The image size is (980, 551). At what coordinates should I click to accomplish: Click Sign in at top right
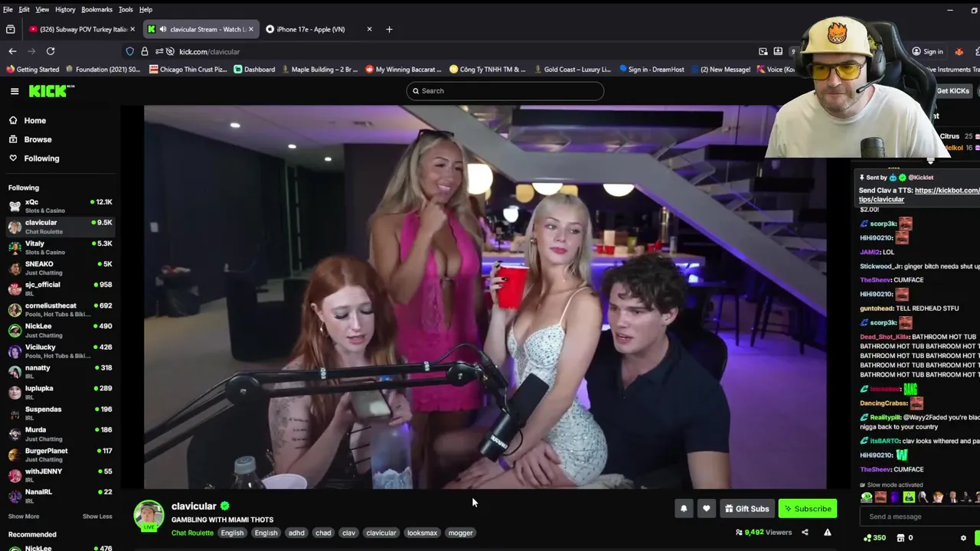pos(926,51)
